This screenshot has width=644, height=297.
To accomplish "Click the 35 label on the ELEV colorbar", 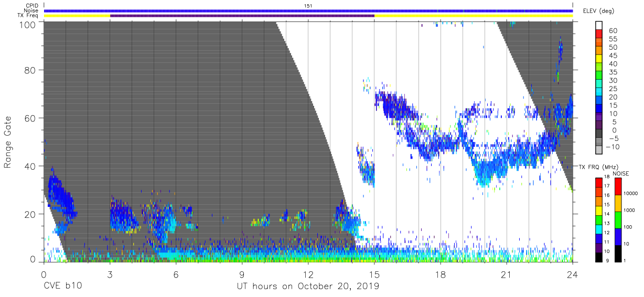I will click(x=613, y=72).
